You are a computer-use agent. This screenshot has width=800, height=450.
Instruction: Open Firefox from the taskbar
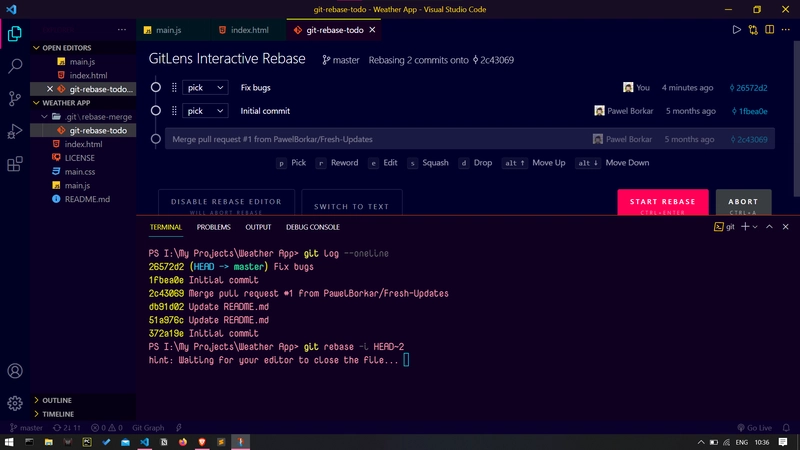coord(183,442)
